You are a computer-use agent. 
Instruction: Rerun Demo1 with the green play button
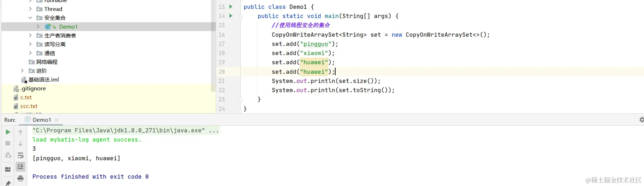[8, 132]
